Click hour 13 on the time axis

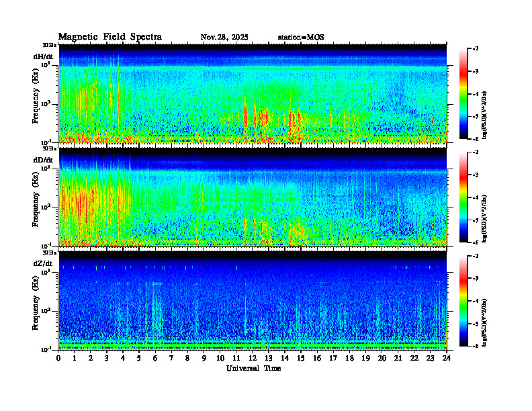click(269, 358)
